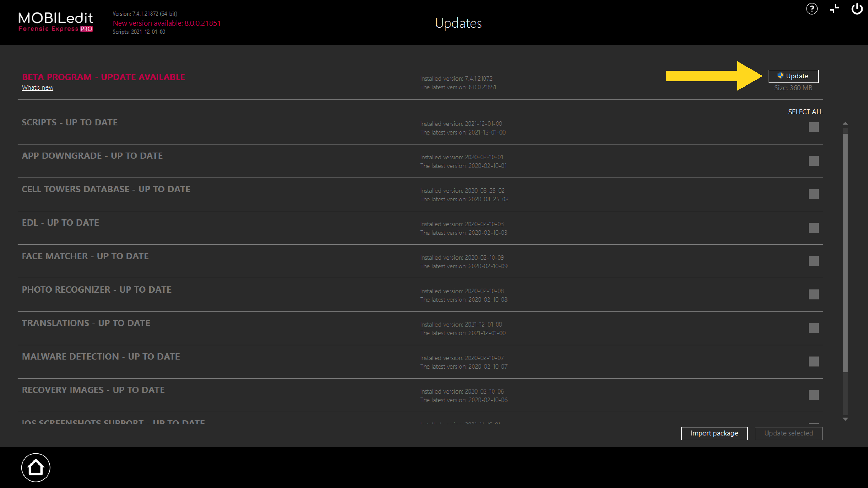Click the red New version available text
The width and height of the screenshot is (868, 488).
167,23
